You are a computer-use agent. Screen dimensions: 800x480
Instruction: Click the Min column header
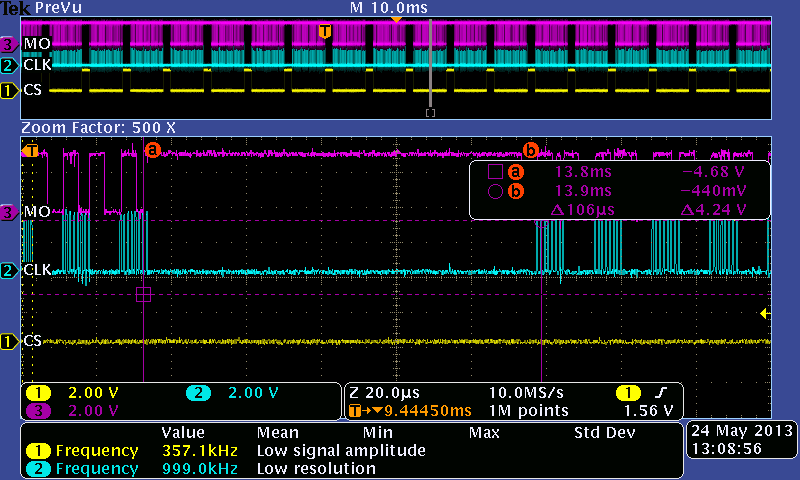click(378, 433)
